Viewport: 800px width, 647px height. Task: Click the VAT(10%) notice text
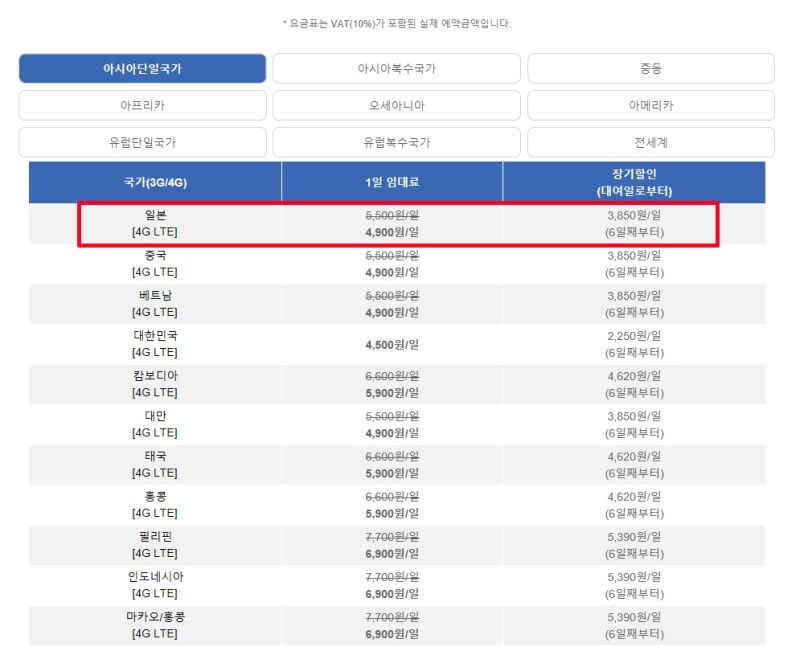(x=396, y=23)
